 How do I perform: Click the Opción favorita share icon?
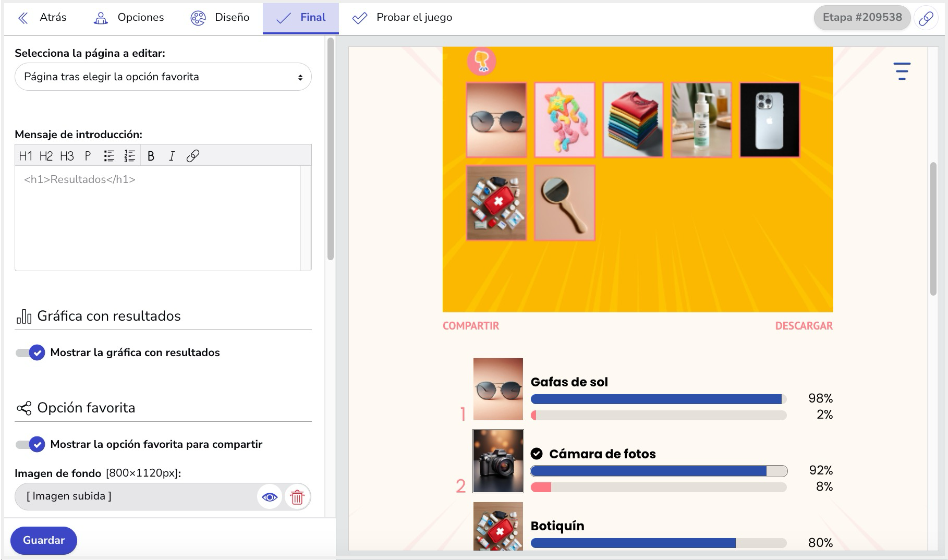(x=23, y=408)
